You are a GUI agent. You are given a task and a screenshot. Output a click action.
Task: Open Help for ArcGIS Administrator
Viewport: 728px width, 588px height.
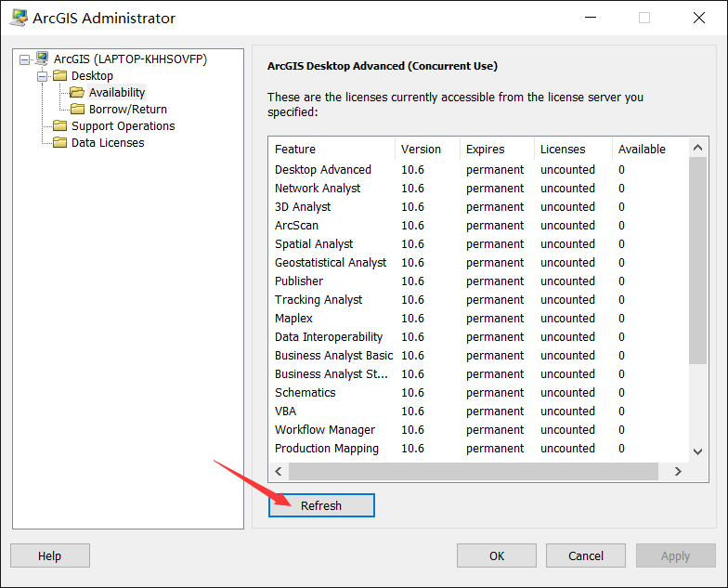pos(50,555)
